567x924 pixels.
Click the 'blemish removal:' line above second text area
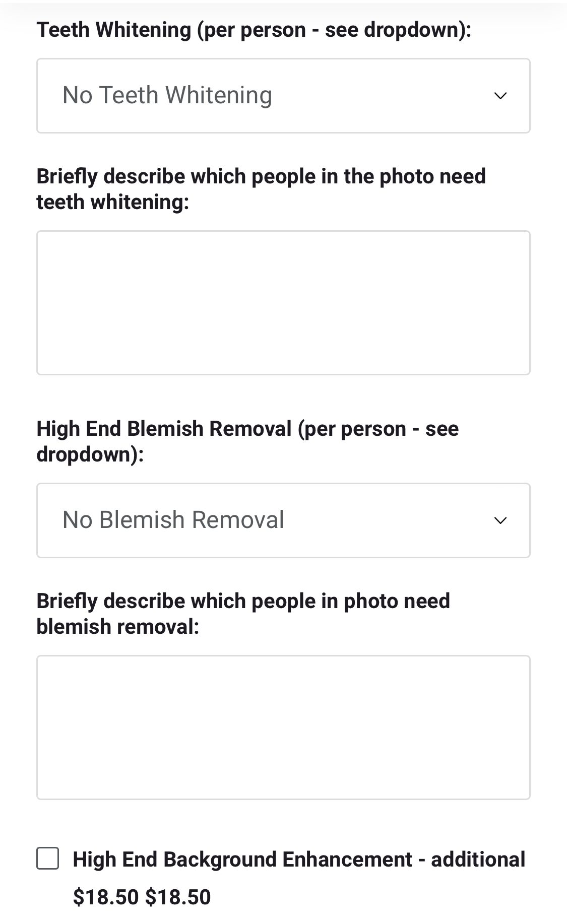point(117,627)
